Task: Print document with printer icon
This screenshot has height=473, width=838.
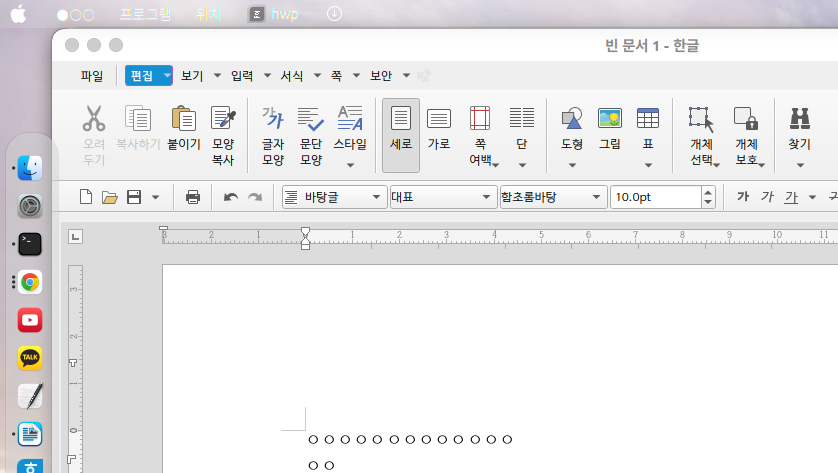Action: pyautogui.click(x=193, y=197)
